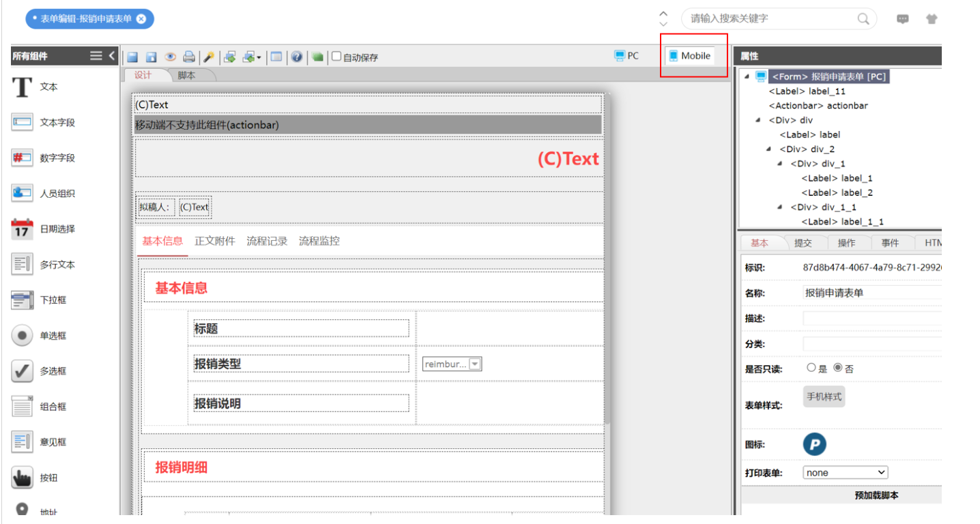Click the magic wand icon
This screenshot has height=524, width=980.
click(210, 57)
